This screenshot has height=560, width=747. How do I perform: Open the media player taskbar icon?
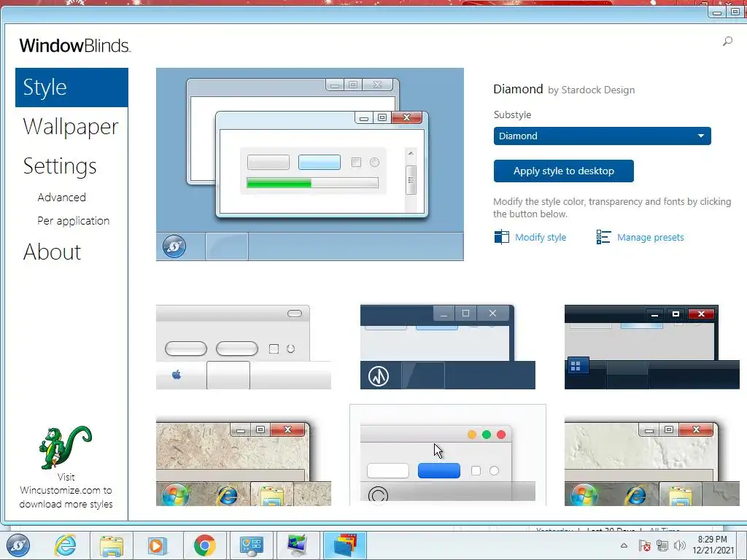157,545
